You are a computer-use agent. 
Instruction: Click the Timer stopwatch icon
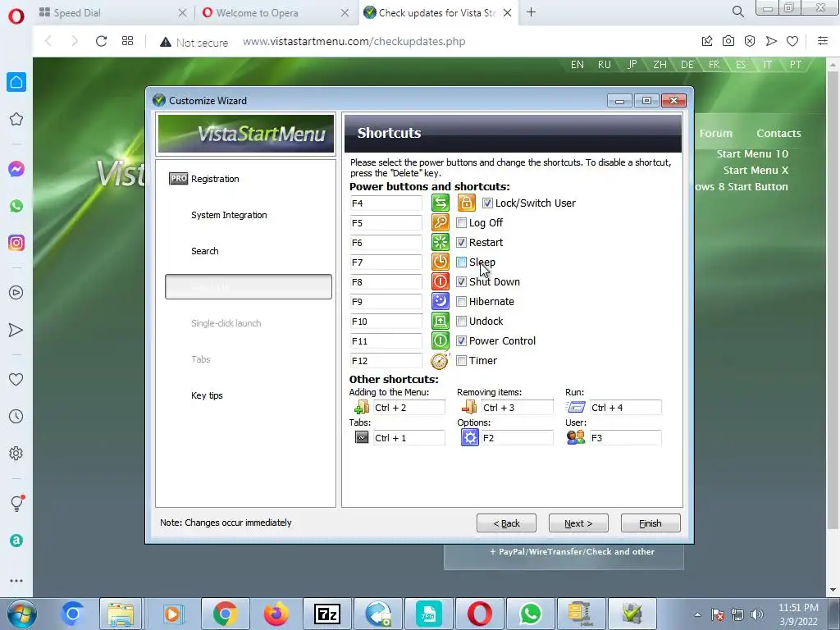tap(441, 361)
